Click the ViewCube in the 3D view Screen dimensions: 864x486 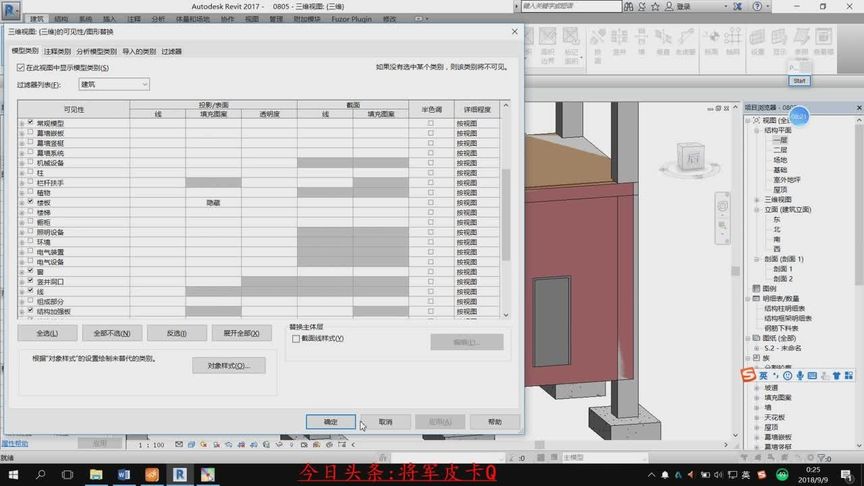[691, 159]
